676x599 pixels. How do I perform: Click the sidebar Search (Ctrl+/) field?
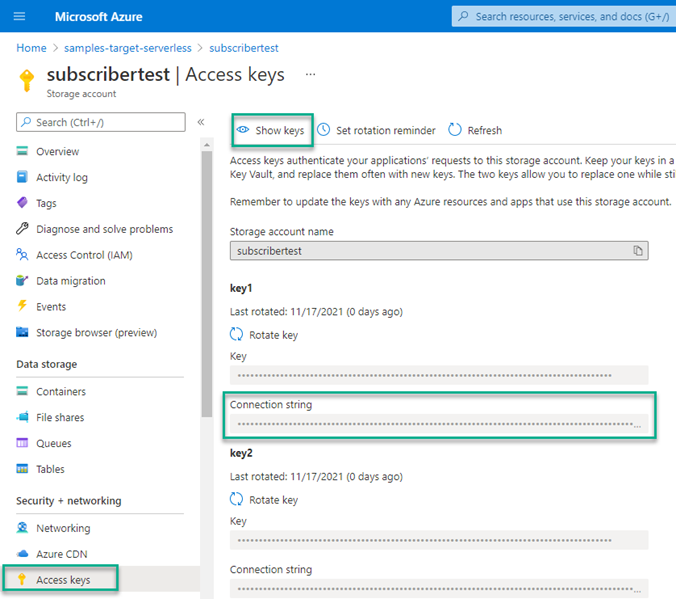click(x=101, y=122)
